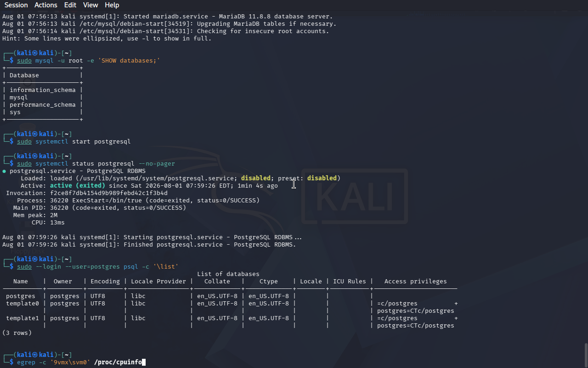
Task: Open the View menu
Action: pyautogui.click(x=90, y=5)
